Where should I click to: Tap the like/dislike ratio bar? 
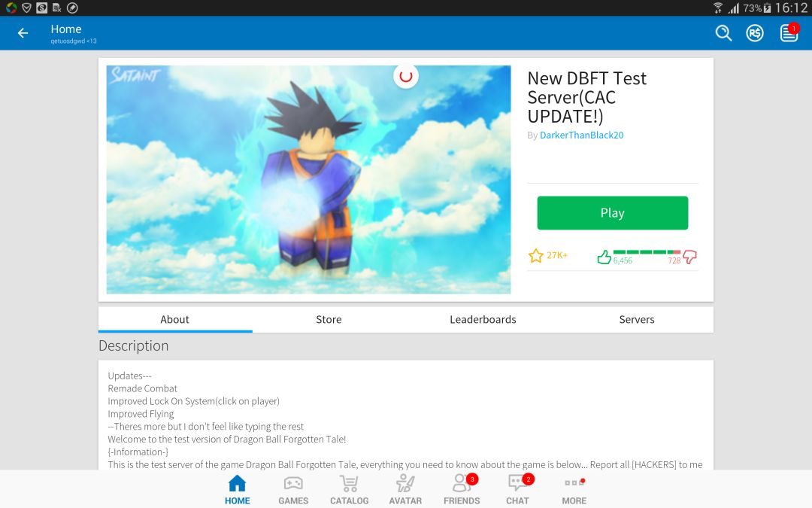tap(647, 252)
